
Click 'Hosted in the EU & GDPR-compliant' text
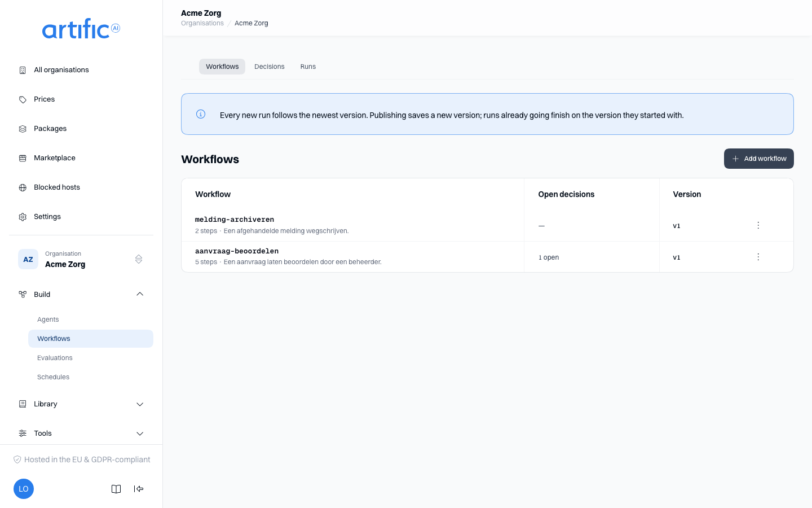(87, 459)
